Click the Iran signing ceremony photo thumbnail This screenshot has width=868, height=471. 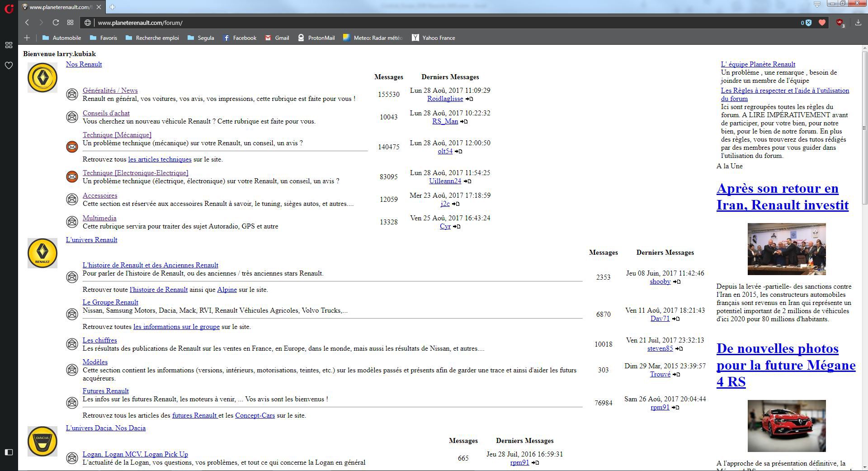[786, 249]
